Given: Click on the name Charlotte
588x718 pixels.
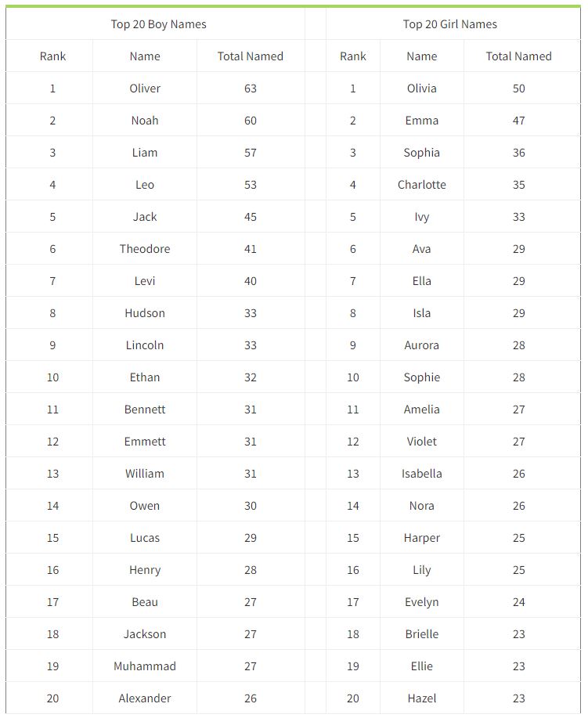Looking at the screenshot, I should tap(422, 185).
